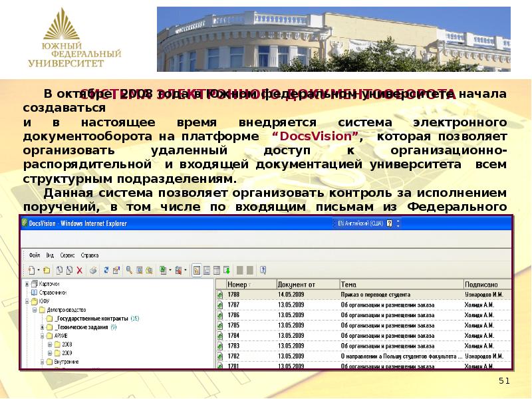Sort by the Номер column header
Screen dimensions: 532x399
coord(238,283)
